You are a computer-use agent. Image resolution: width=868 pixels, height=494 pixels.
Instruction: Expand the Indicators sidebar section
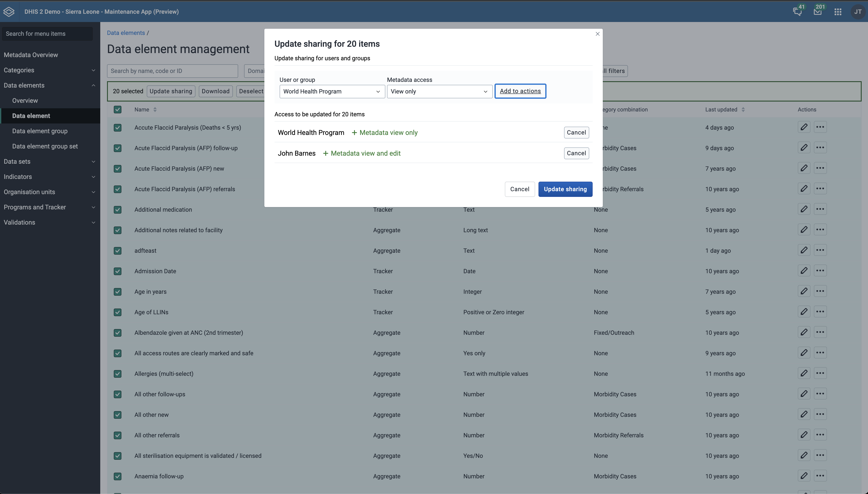tap(49, 177)
